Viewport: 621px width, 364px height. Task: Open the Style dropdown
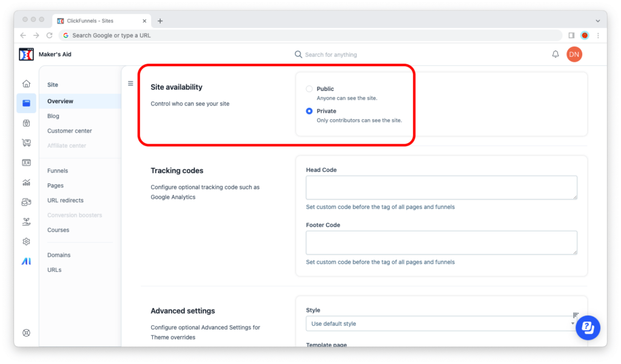click(441, 323)
